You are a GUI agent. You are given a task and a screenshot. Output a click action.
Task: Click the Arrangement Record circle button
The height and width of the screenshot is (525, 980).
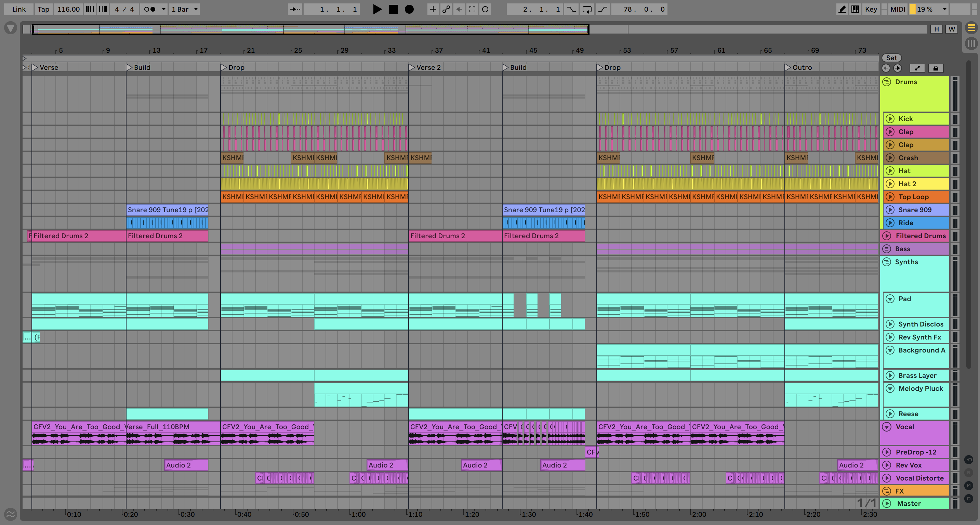(x=409, y=9)
